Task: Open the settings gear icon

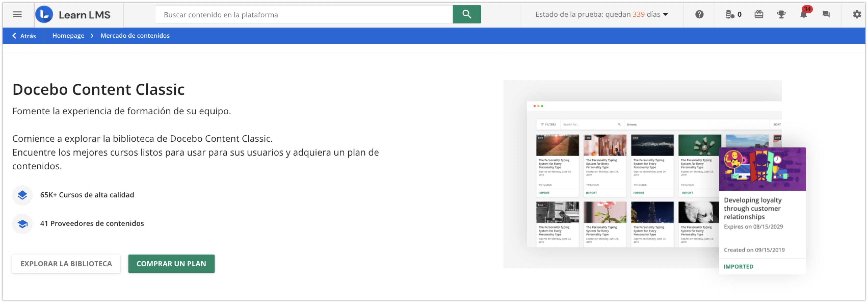Action: (857, 15)
